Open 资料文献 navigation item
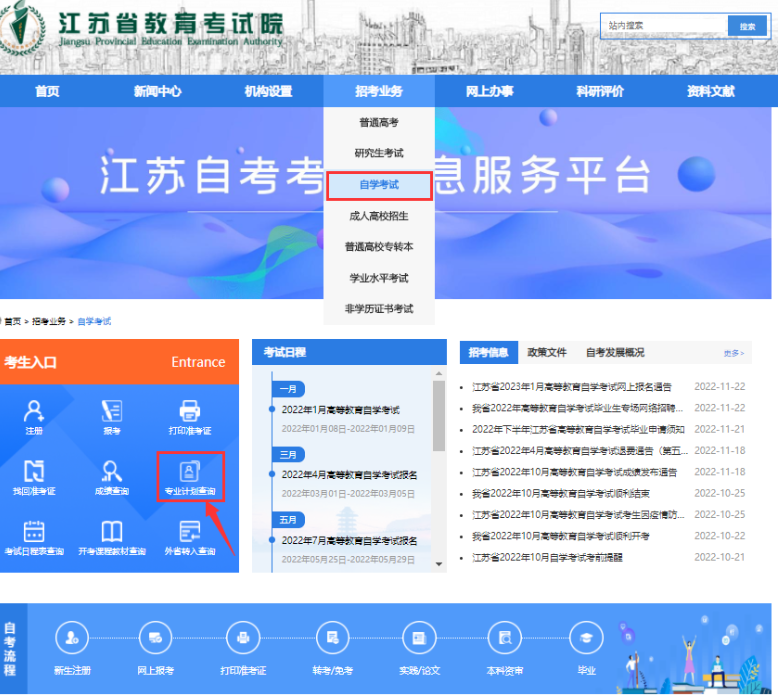Screen dimensions: 782x696 point(711,91)
